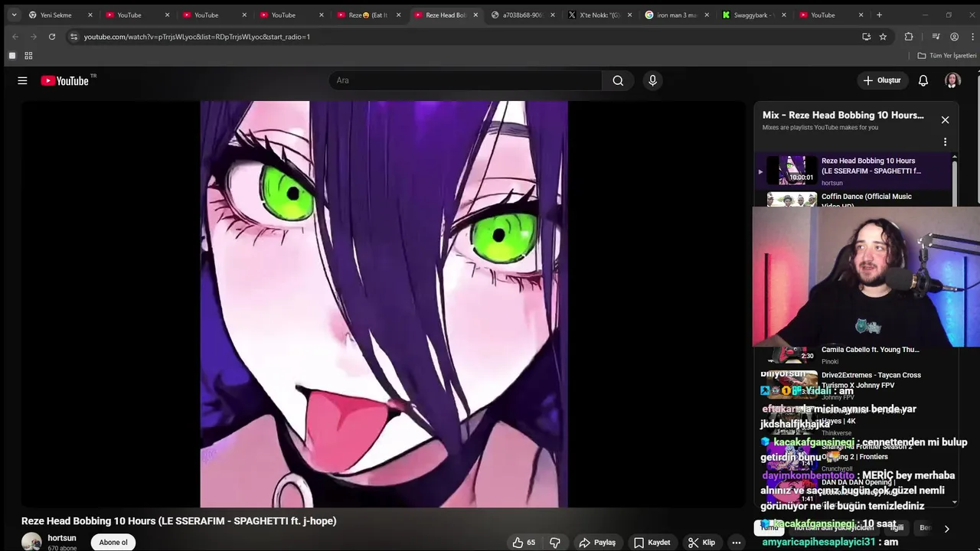Click the video player area
The height and width of the screenshot is (551, 980).
(x=384, y=304)
